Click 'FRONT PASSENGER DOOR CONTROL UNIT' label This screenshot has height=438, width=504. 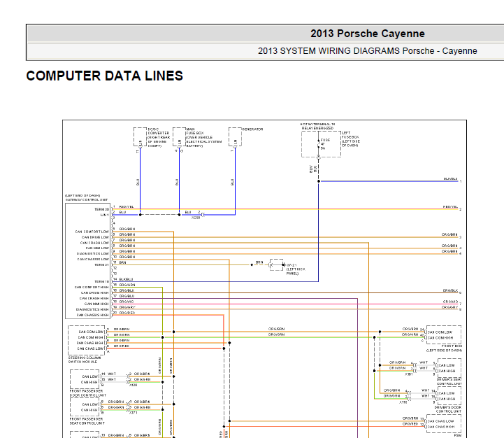tap(88, 393)
